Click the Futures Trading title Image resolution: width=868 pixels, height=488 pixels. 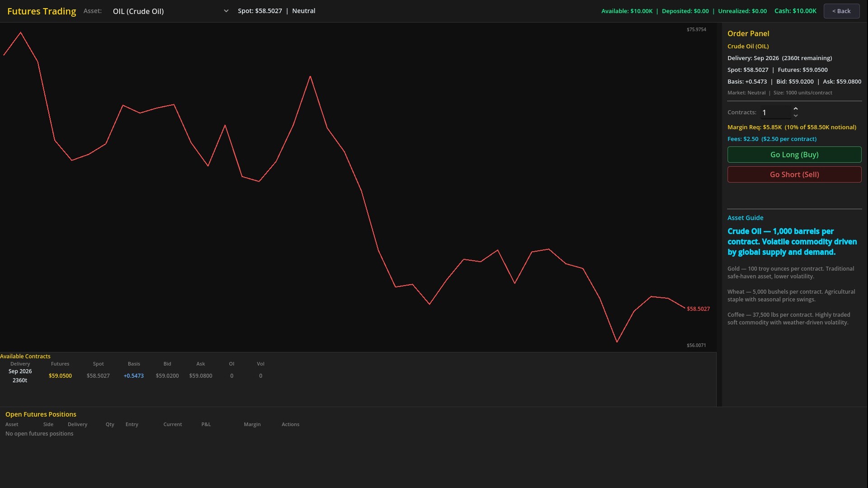point(42,11)
